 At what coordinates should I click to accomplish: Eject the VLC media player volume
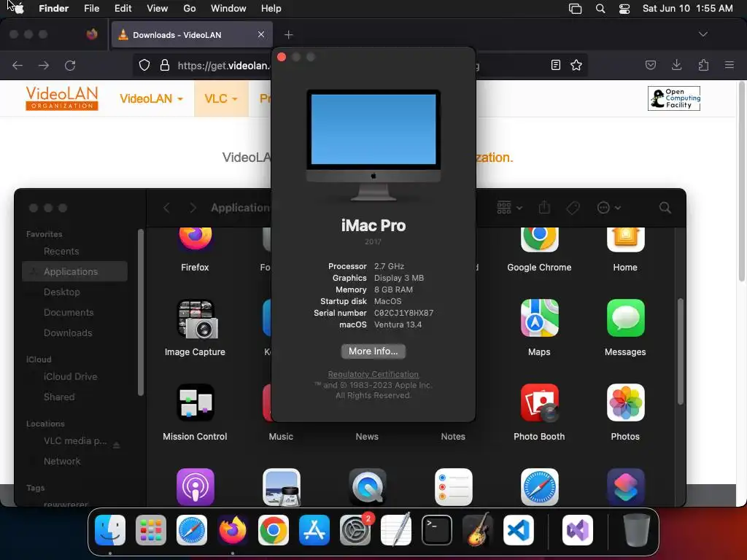pos(116,446)
